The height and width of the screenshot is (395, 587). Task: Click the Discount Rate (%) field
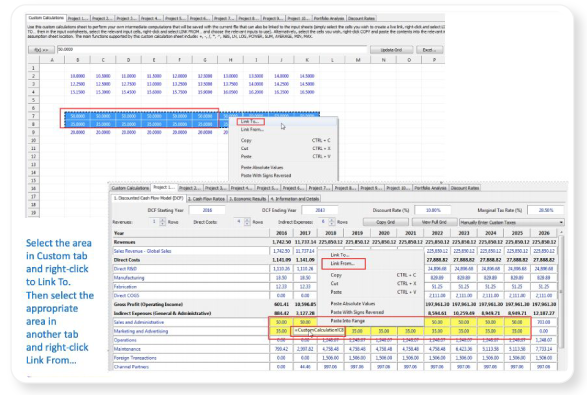coord(433,210)
